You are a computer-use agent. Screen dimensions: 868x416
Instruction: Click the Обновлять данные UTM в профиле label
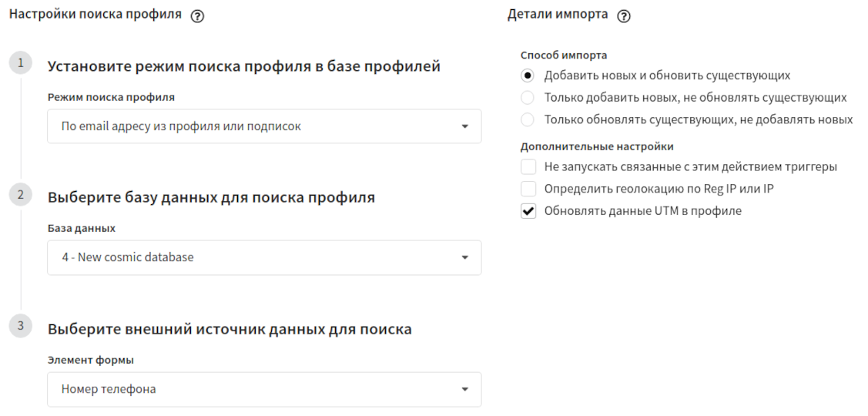pos(642,211)
